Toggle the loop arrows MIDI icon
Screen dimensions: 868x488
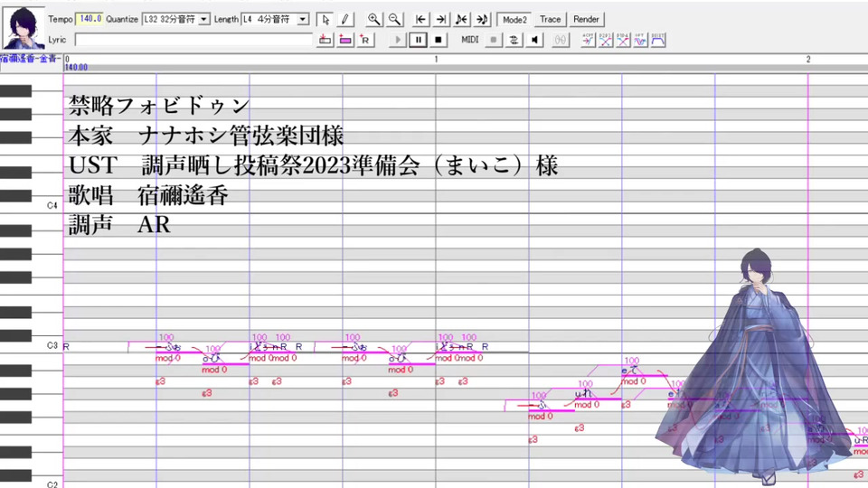point(514,40)
